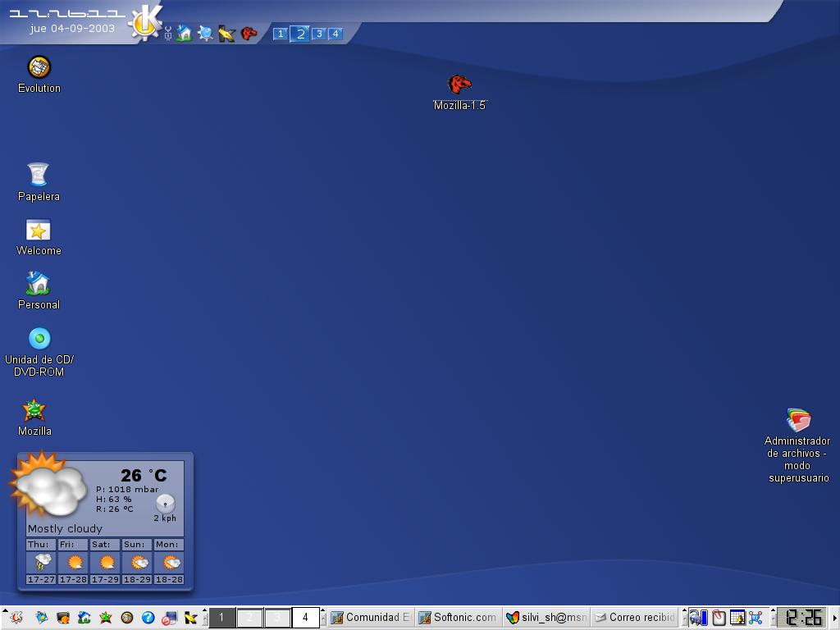
Task: Launch Mozilla star icon in bottom panel
Action: click(106, 618)
